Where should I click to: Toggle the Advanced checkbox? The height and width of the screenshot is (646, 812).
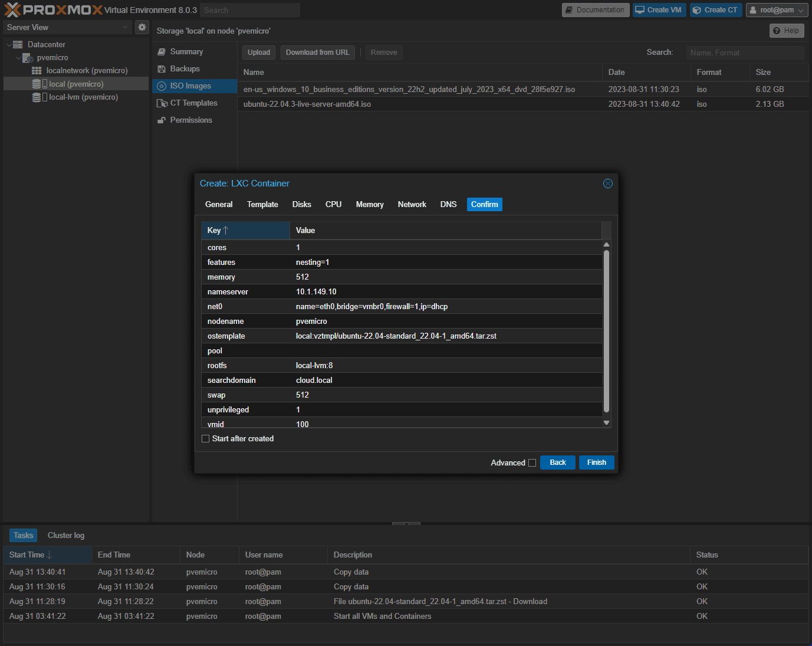532,463
